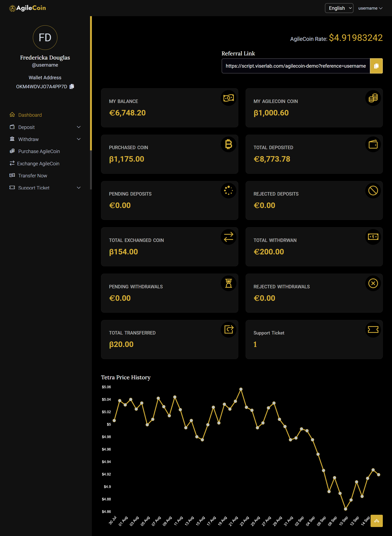Click the AgileCoin logo

tap(28, 8)
